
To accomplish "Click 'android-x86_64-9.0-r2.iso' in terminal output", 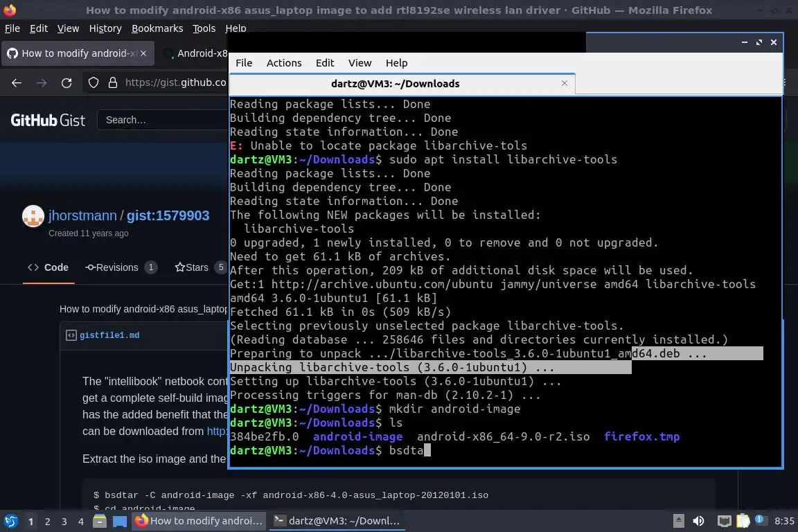I will point(504,437).
